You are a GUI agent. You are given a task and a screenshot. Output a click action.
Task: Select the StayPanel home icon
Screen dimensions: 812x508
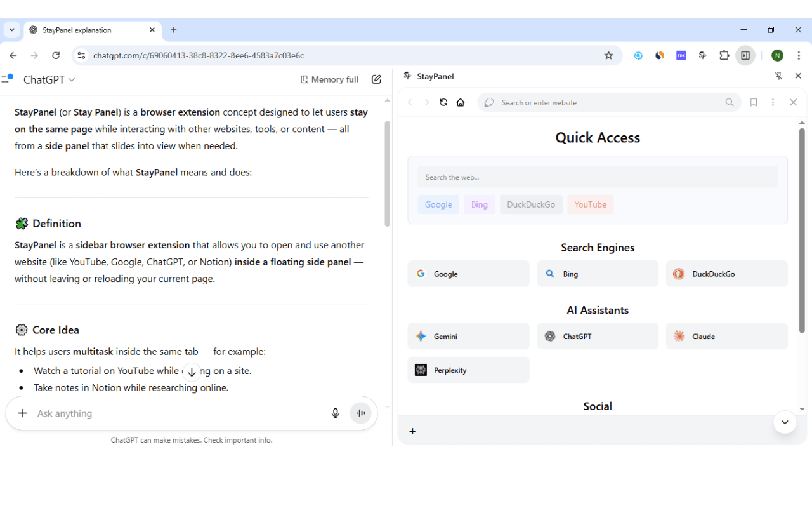(x=461, y=102)
